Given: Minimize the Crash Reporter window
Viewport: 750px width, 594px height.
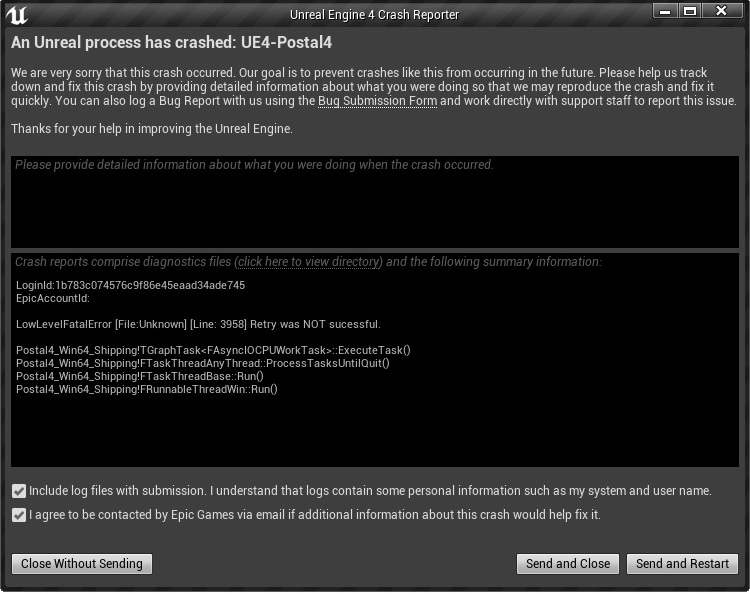Looking at the screenshot, I should click(x=666, y=11).
